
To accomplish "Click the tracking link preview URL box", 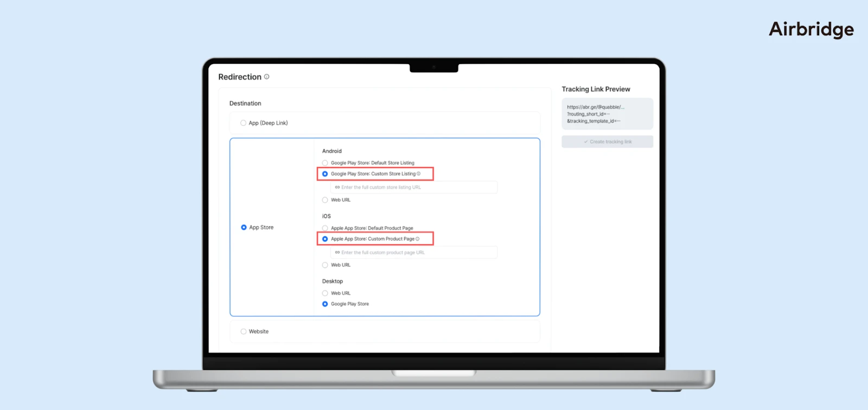I will 607,114.
